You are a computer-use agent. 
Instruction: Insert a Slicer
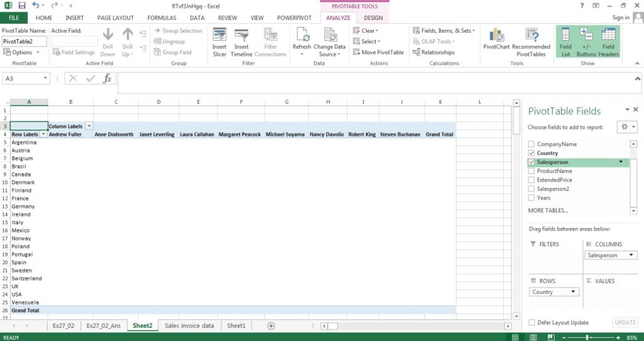coord(219,43)
